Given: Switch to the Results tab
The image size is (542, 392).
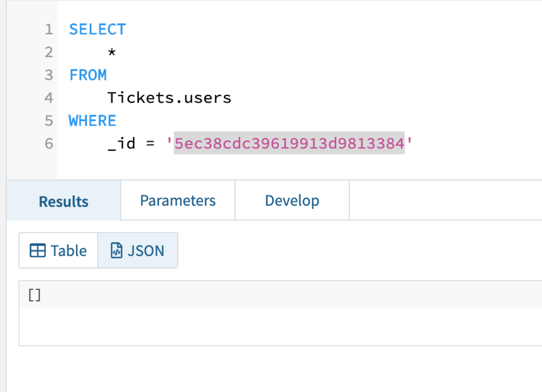Looking at the screenshot, I should pos(63,201).
